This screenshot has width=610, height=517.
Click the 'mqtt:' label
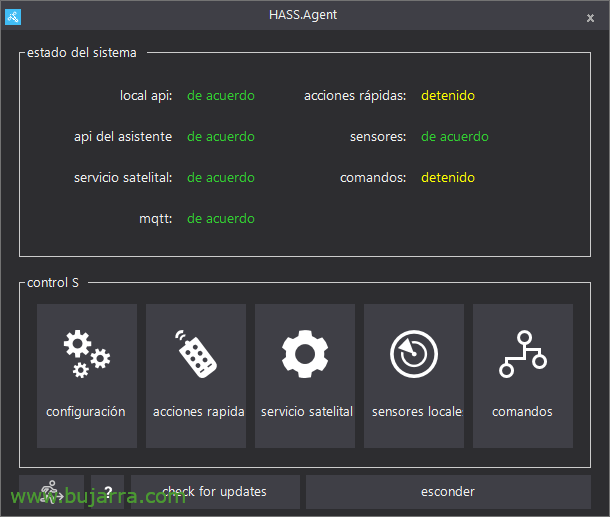point(156,219)
